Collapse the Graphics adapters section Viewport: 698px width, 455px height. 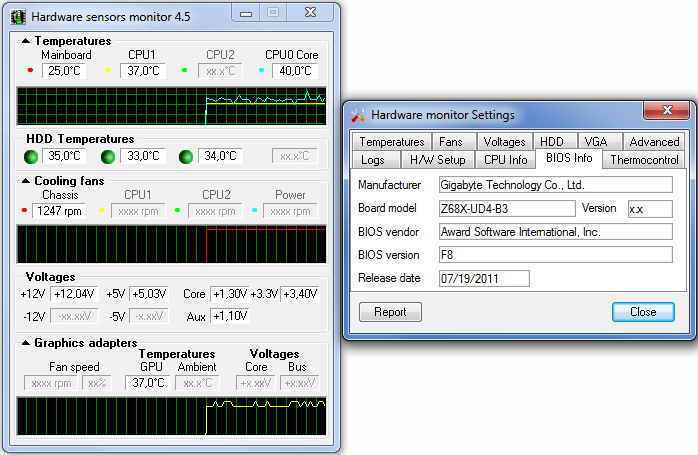pos(26,342)
